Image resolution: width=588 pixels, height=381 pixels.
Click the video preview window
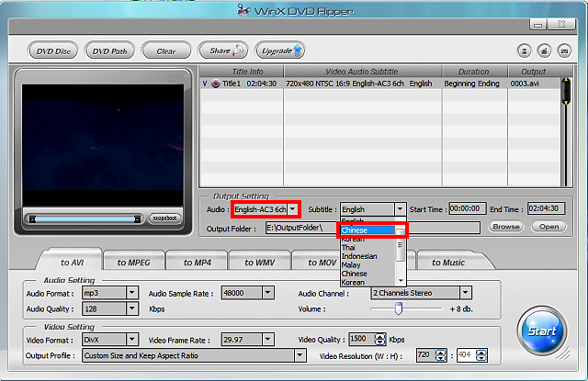click(103, 145)
